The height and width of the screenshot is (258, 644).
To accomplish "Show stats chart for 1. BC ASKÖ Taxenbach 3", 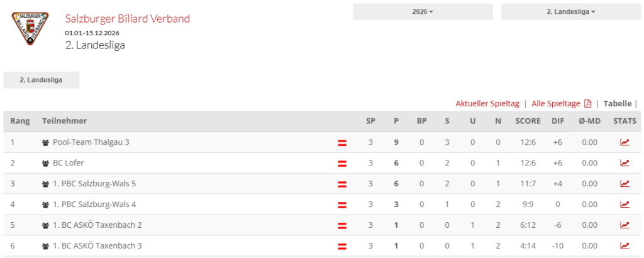I will pos(625,245).
